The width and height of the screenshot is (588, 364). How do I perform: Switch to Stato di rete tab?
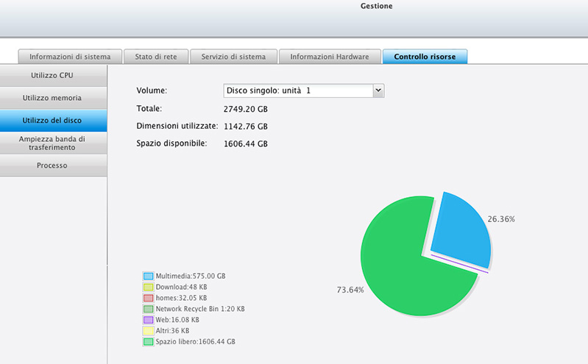(x=155, y=57)
